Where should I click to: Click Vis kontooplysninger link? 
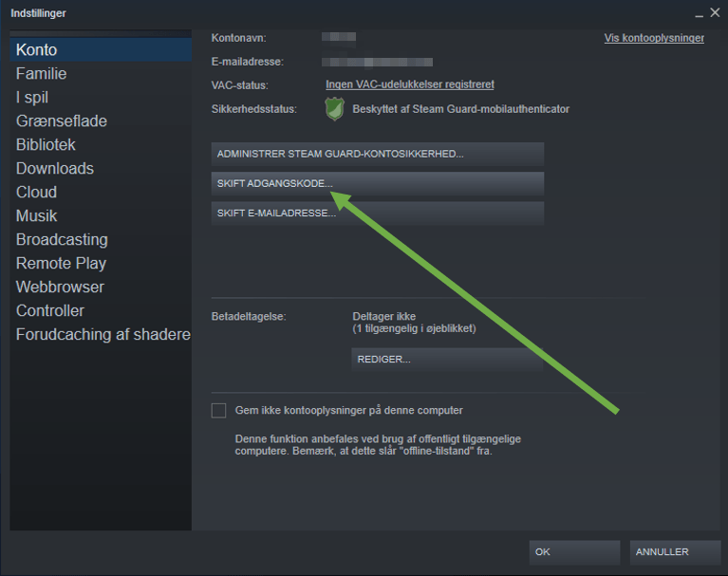(654, 38)
